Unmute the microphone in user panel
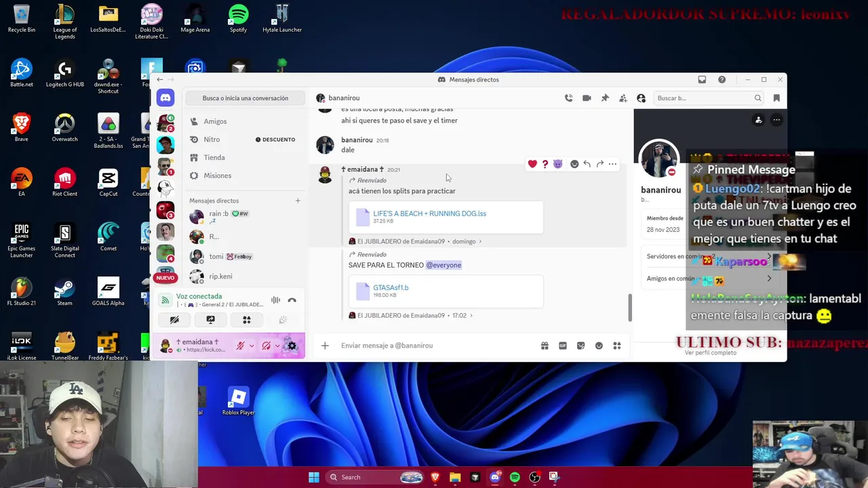868x488 pixels. (240, 346)
